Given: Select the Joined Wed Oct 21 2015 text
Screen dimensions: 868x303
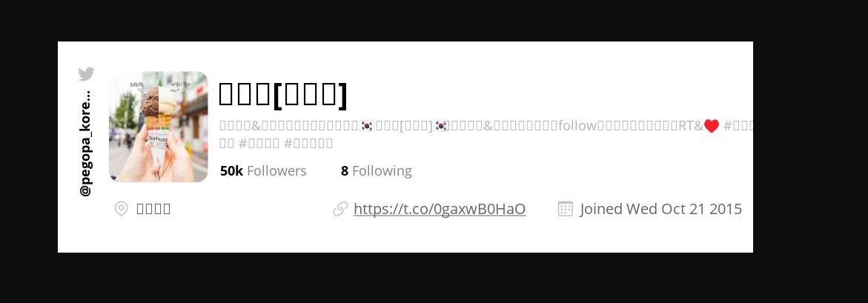Looking at the screenshot, I should (x=661, y=209).
